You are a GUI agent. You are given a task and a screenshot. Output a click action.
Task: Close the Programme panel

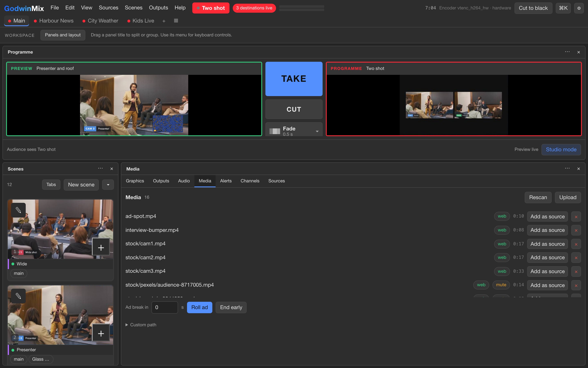(x=579, y=52)
